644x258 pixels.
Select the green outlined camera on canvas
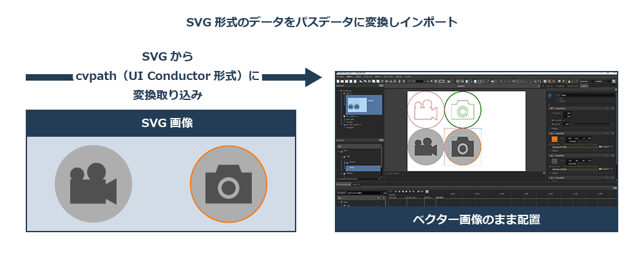coord(462,109)
